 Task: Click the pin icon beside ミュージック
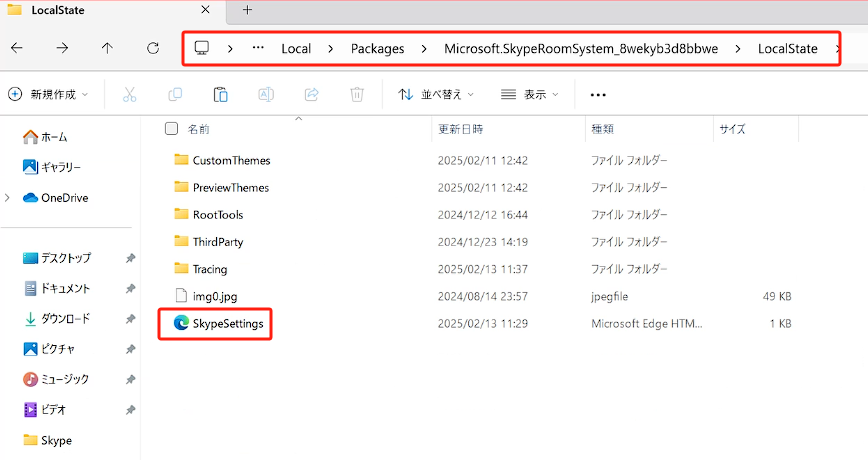click(x=130, y=380)
